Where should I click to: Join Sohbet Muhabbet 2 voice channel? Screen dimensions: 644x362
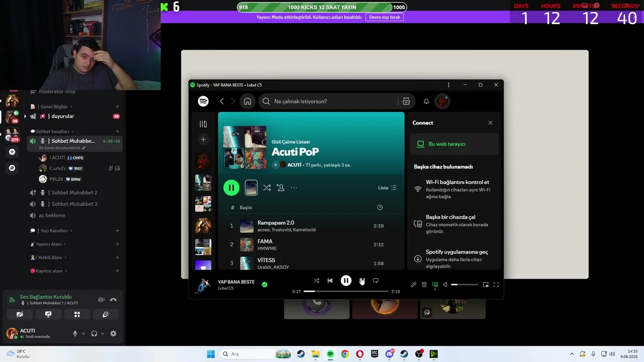tap(75, 193)
